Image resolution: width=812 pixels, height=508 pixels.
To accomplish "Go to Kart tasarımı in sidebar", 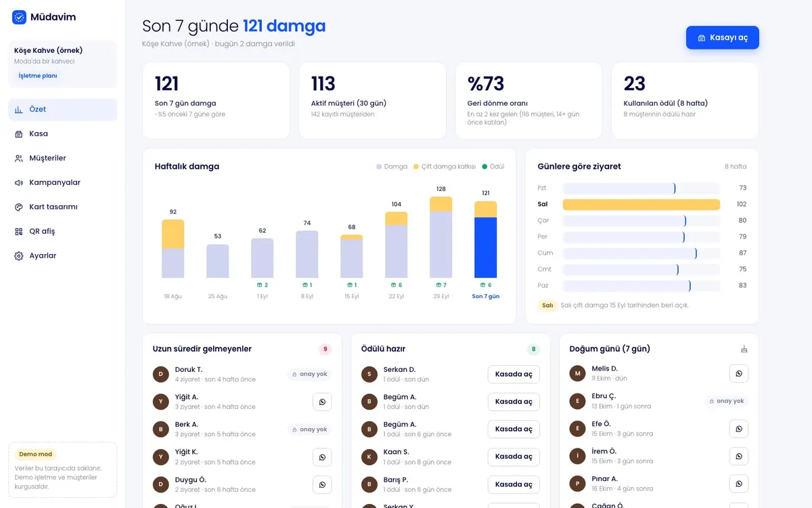I will [62, 207].
